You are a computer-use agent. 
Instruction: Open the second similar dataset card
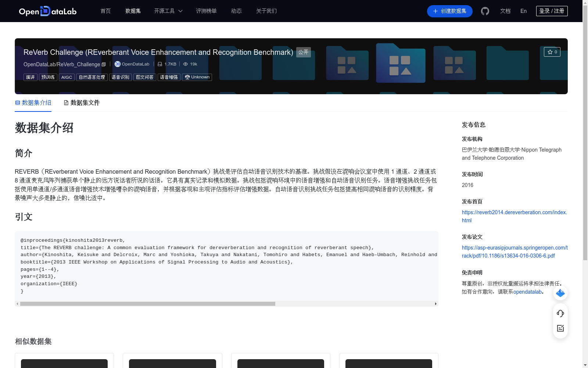172,361
